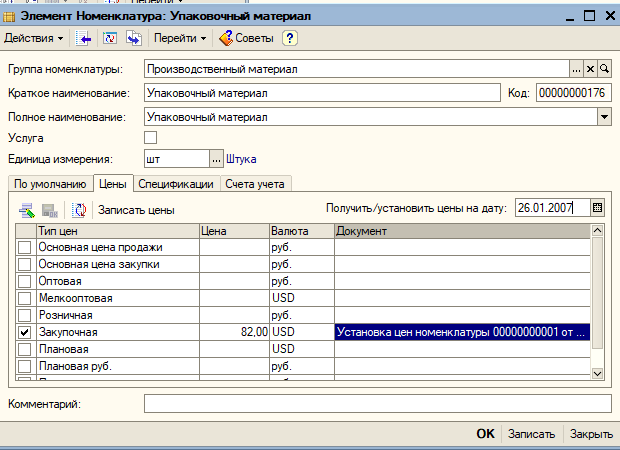Viewport: 620px width, 450px height.
Task: Click price table scrollbar down arrow
Action: tap(597, 373)
